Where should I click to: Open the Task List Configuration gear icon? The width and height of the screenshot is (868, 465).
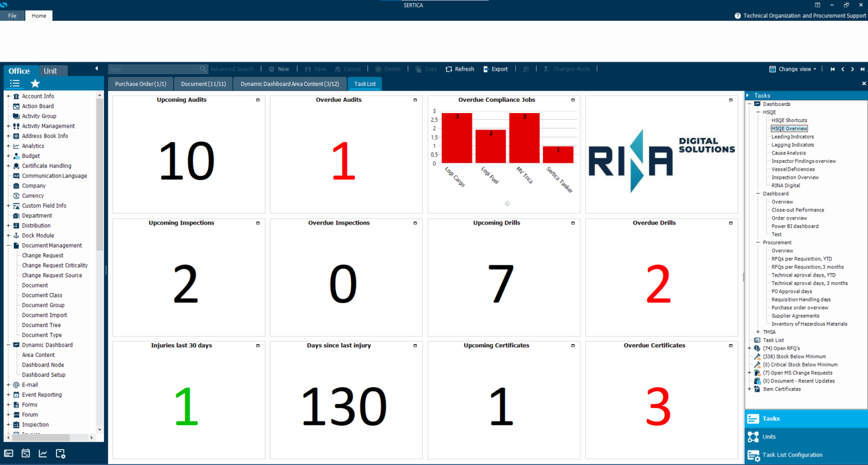(753, 455)
